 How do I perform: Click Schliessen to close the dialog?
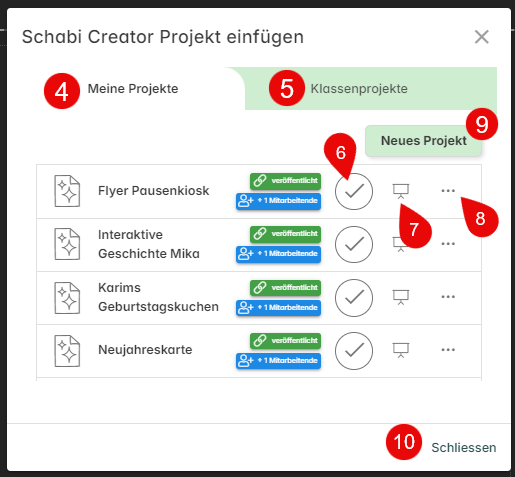click(x=464, y=448)
